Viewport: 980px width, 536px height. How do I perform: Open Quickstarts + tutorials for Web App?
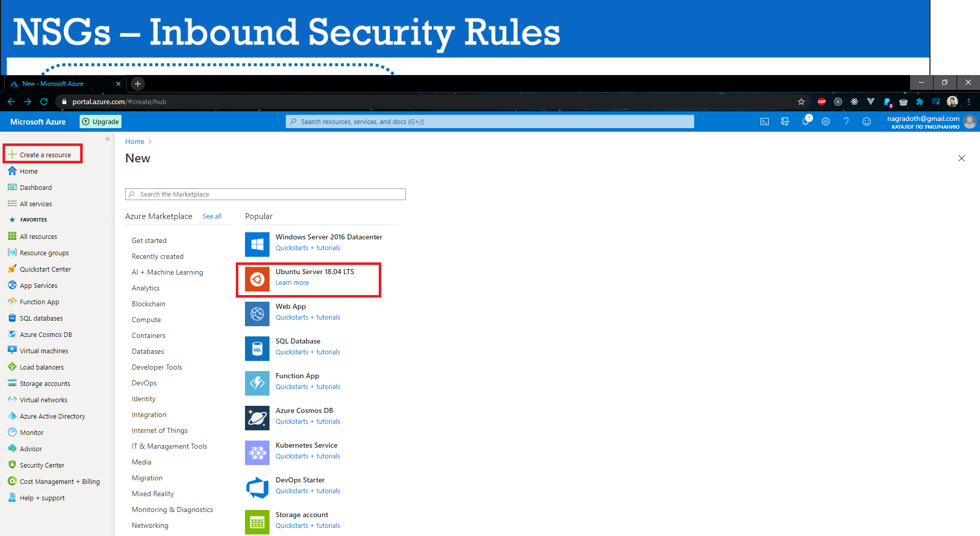[308, 318]
